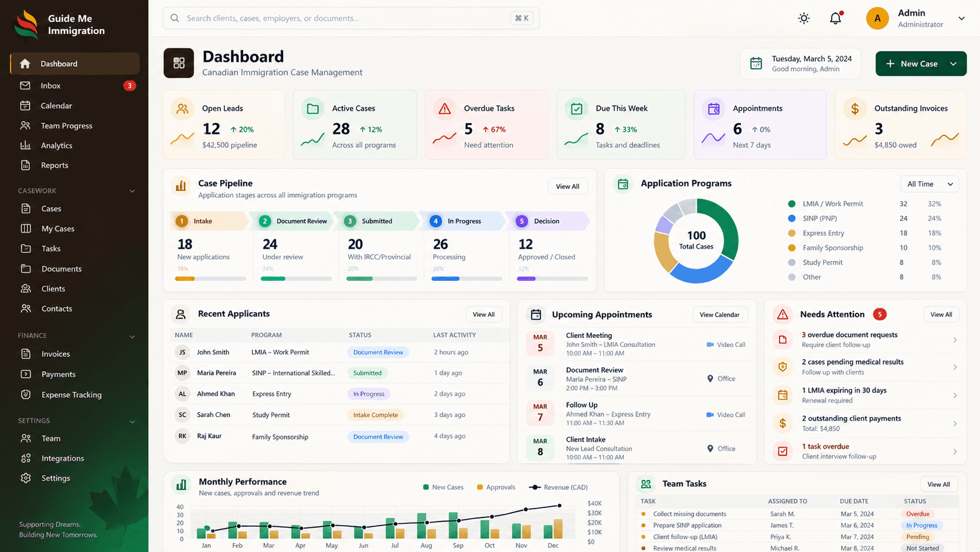Toggle the Revenue (CAD) legend item
This screenshot has width=980, height=552.
[558, 487]
